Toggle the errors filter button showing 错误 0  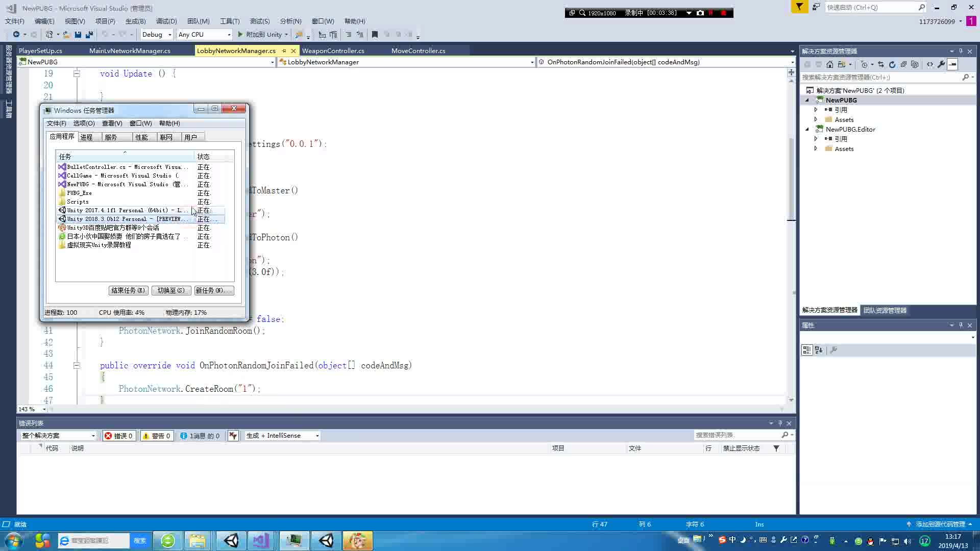click(118, 436)
